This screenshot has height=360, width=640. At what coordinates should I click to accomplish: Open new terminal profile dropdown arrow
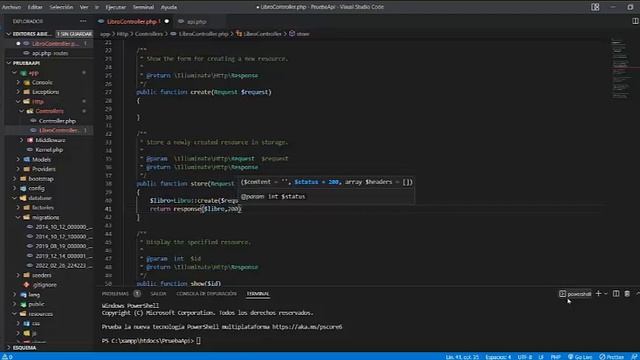click(x=606, y=294)
